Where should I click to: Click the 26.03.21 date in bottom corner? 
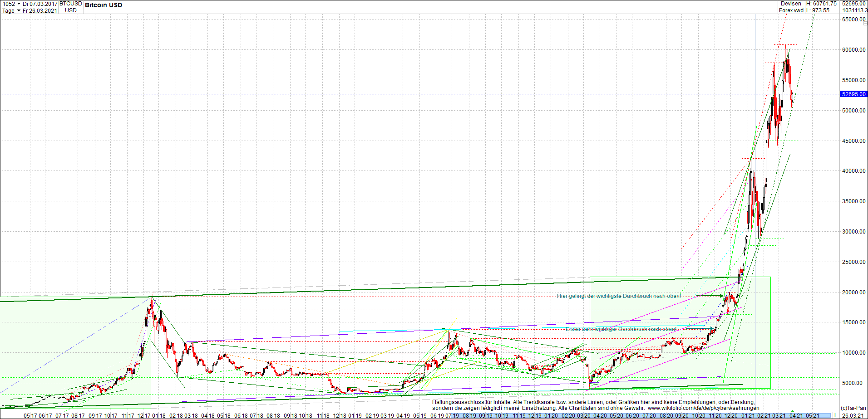point(853,415)
